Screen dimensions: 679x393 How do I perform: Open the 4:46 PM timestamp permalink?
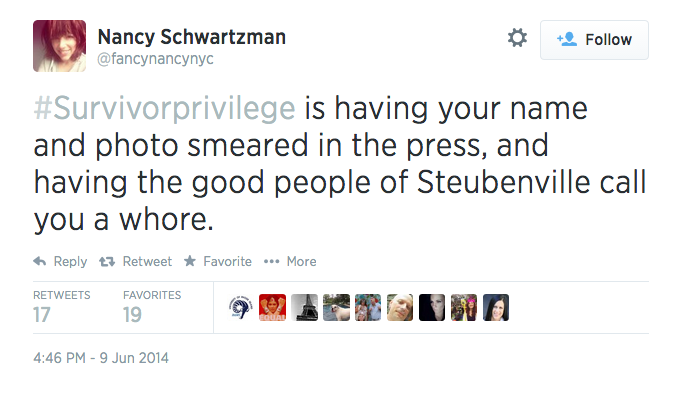(x=101, y=358)
